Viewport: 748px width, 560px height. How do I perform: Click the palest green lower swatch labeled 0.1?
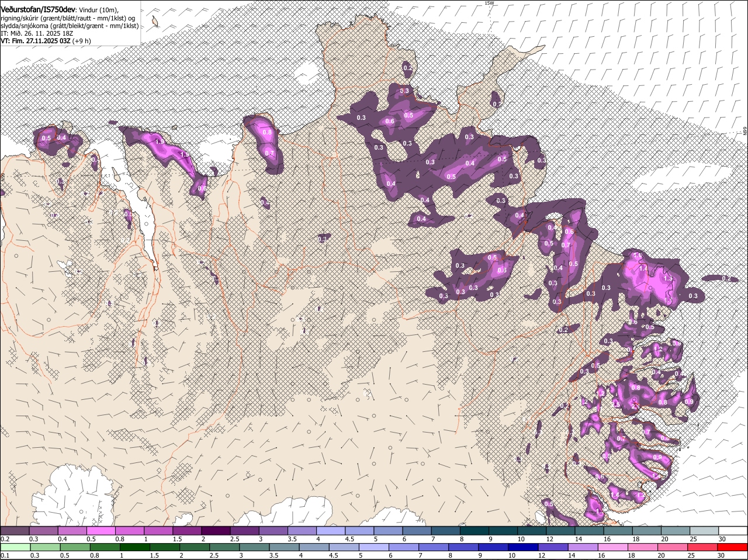pos(15,547)
